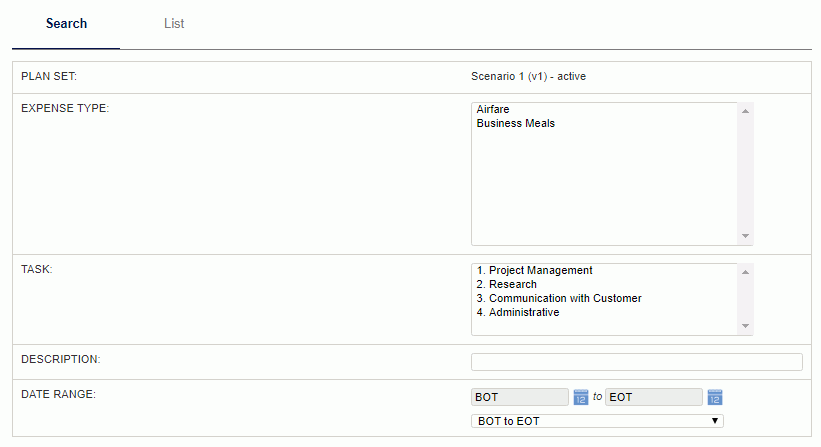Click Task list scroll-down arrow
The width and height of the screenshot is (821, 447).
point(746,326)
